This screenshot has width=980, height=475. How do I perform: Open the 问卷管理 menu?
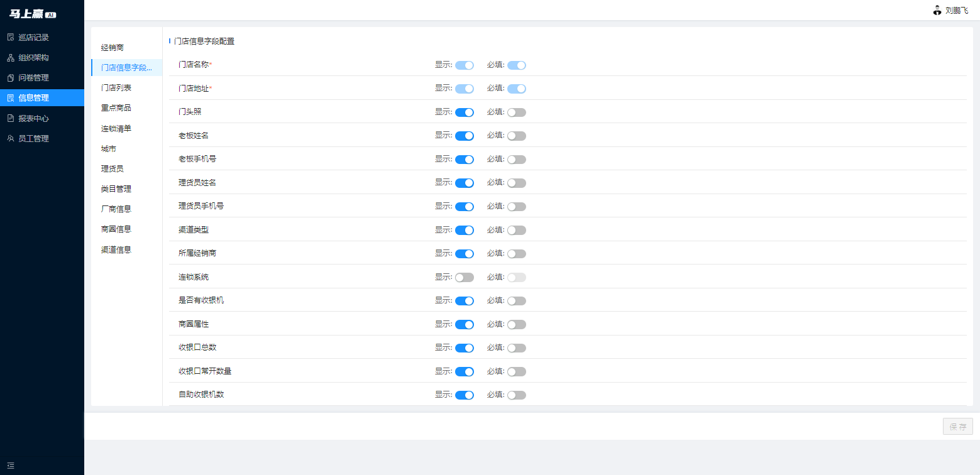click(x=42, y=78)
